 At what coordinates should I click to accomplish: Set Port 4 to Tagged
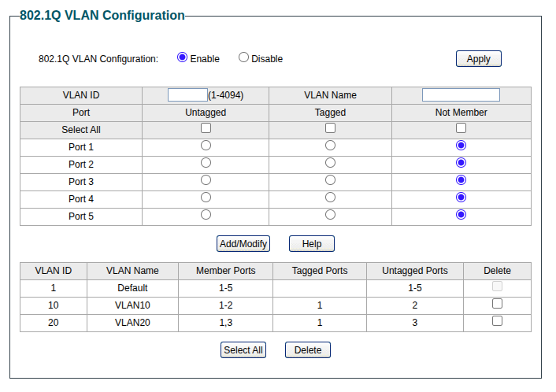click(x=330, y=198)
